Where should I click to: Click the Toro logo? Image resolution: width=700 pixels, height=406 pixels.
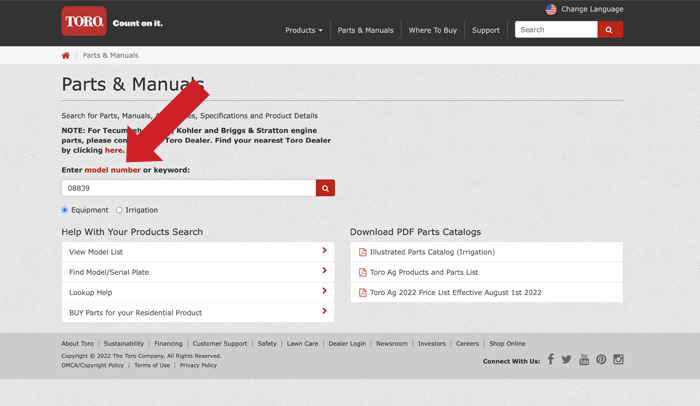(84, 21)
